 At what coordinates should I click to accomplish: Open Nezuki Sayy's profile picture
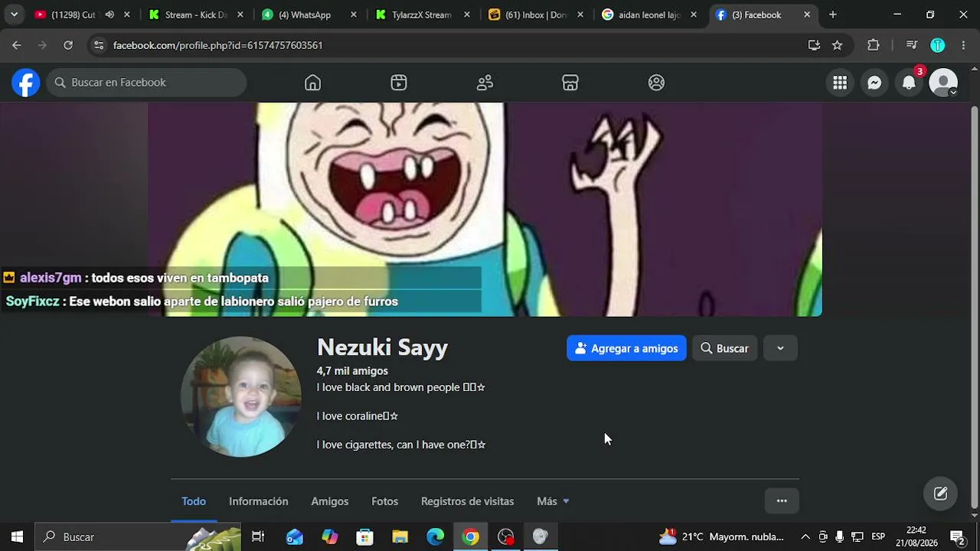pyautogui.click(x=241, y=397)
